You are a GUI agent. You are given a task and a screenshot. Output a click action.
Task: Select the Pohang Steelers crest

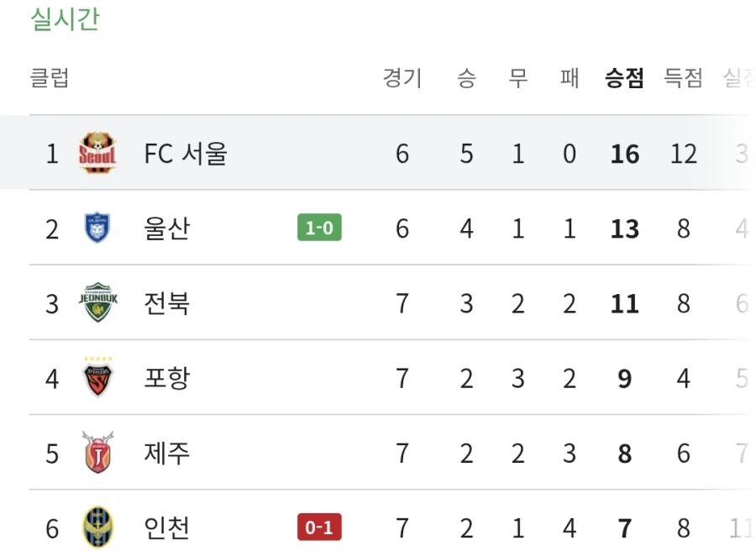pyautogui.click(x=98, y=378)
